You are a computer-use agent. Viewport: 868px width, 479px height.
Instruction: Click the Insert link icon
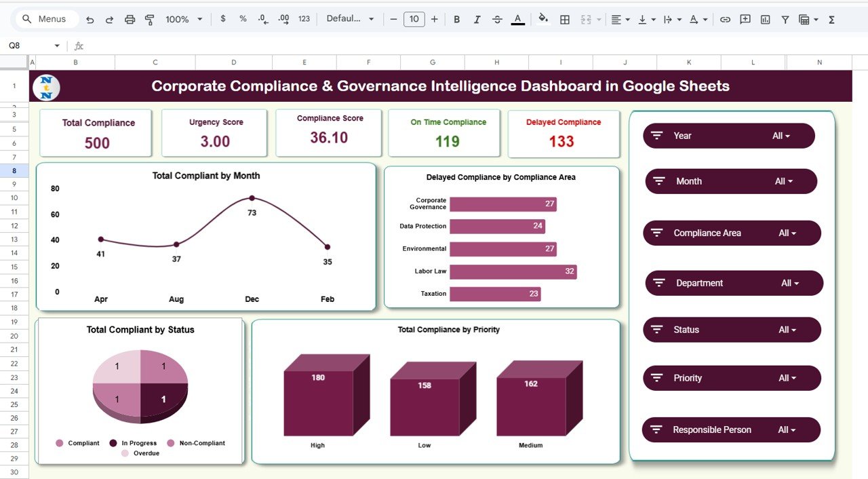pos(725,19)
